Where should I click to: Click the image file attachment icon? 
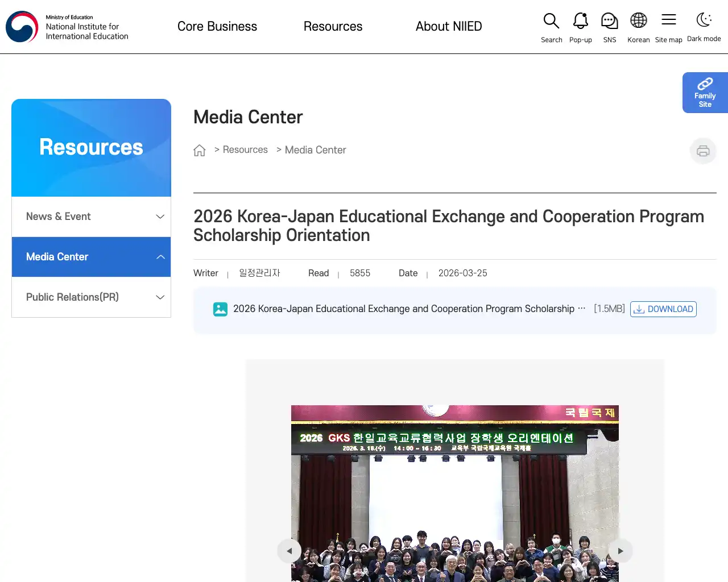[220, 309]
